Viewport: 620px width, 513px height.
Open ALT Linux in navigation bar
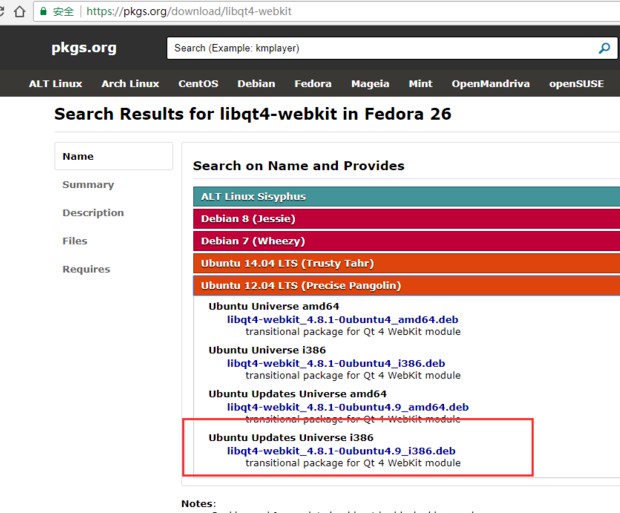pyautogui.click(x=55, y=84)
